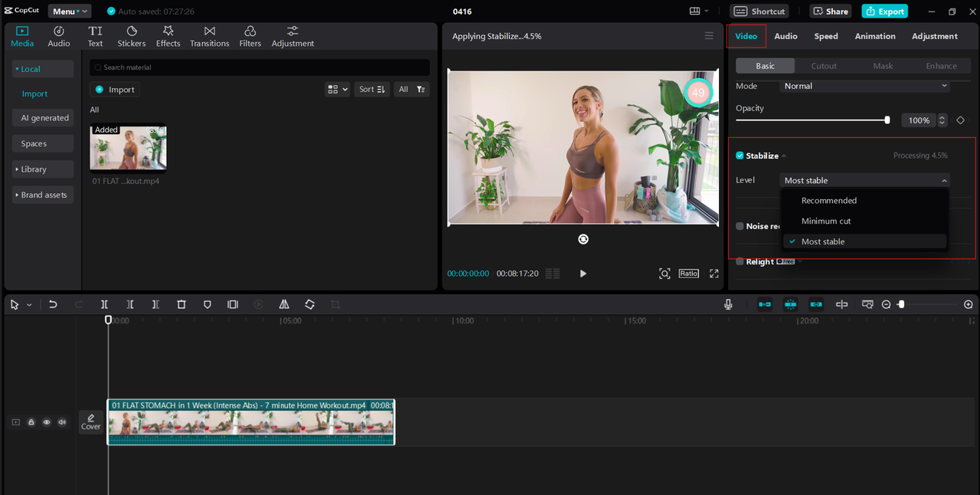Open the Stickers panel
The height and width of the screenshot is (495, 980).
[x=132, y=36]
